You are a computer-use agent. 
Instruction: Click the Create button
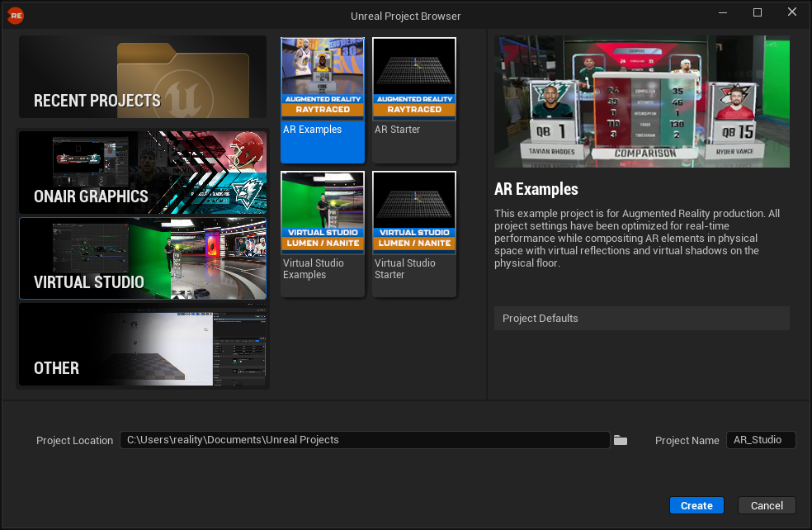pos(696,506)
